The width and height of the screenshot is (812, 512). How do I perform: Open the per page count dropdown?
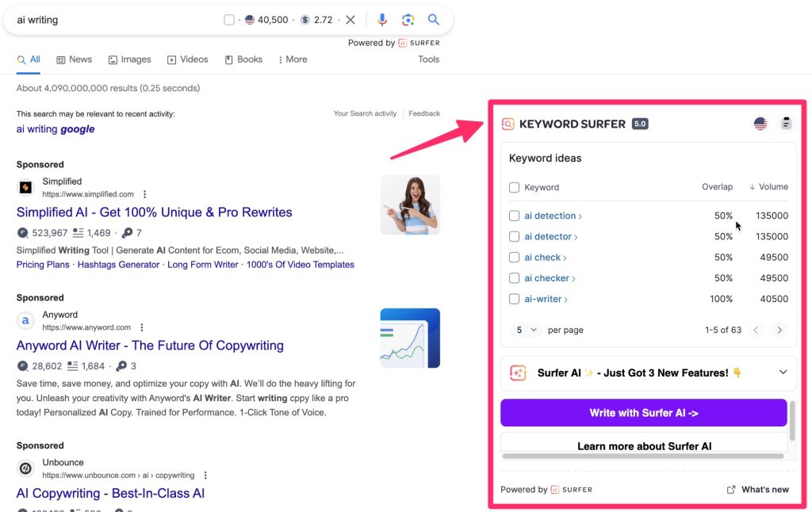[526, 330]
